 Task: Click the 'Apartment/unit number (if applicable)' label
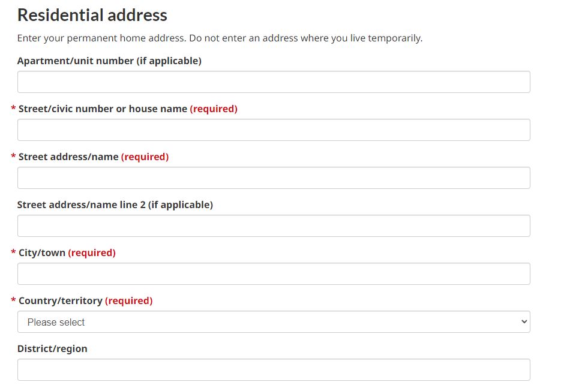click(x=109, y=61)
